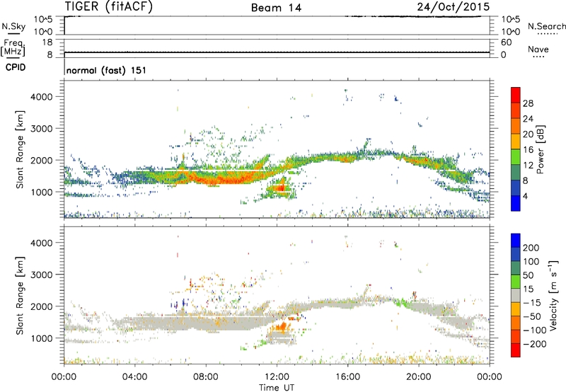Viewport: 566px width, 392px height.
Task: Click the "60" tick on the Nave axis
Action: click(506, 42)
